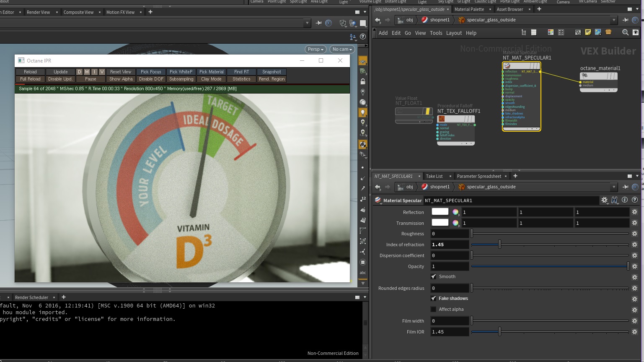Click the Pick Material button in Octane IPR
The width and height of the screenshot is (644, 362).
211,72
